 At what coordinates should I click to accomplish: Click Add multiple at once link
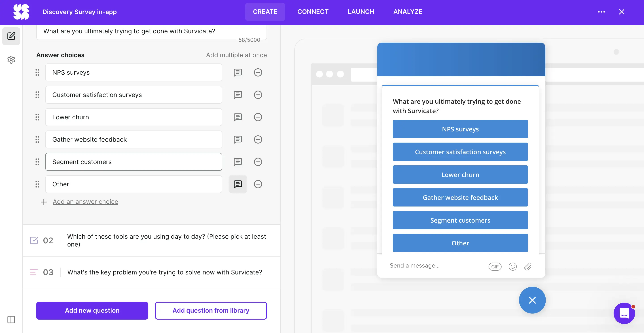[236, 55]
